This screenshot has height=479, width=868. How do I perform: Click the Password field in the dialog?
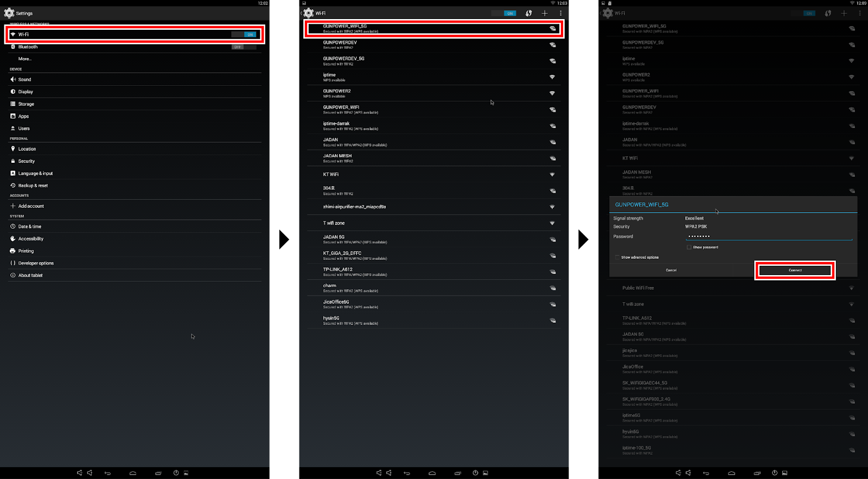769,237
